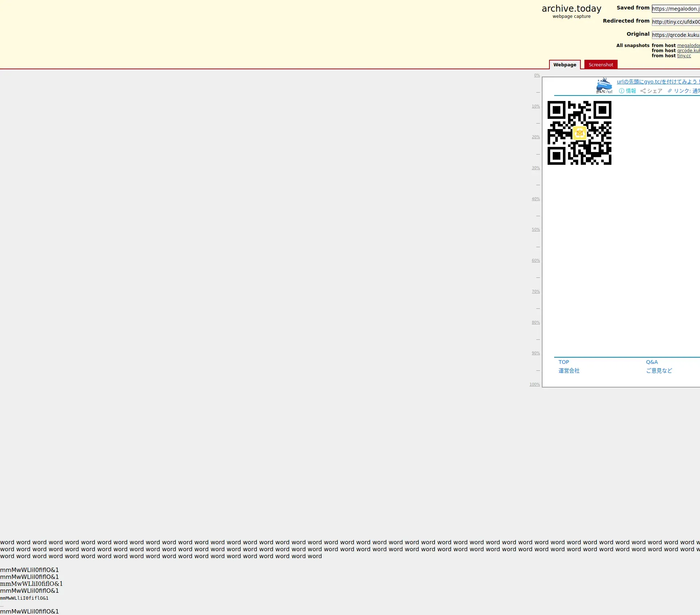The width and height of the screenshot is (700, 615).
Task: Jump to the 10% page position marker
Action: [x=536, y=106]
